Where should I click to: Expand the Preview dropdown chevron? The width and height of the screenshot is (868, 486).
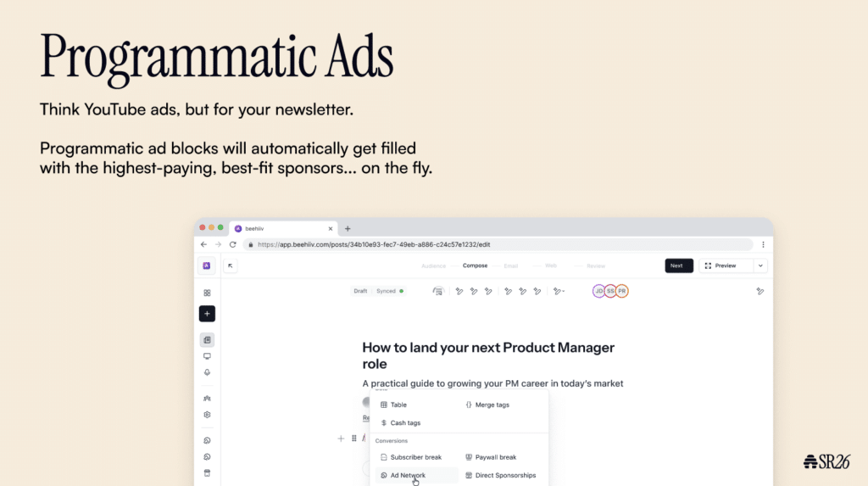(x=760, y=266)
